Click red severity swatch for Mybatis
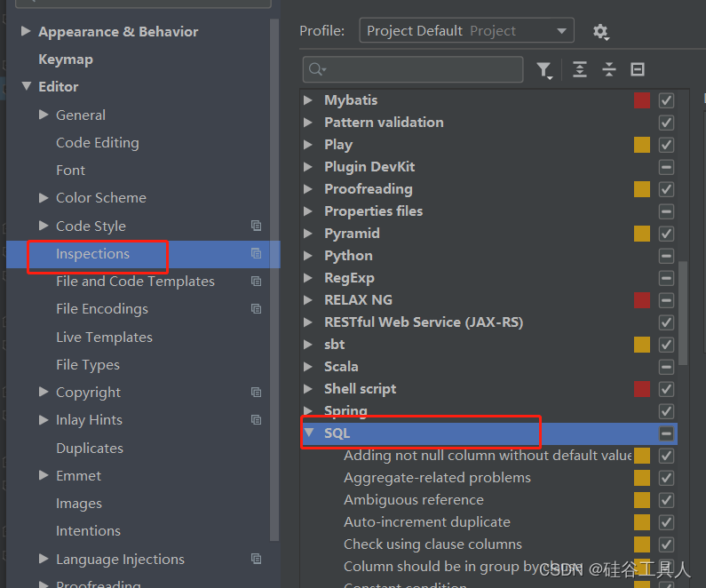Screen dimensions: 706x588 click(x=641, y=100)
